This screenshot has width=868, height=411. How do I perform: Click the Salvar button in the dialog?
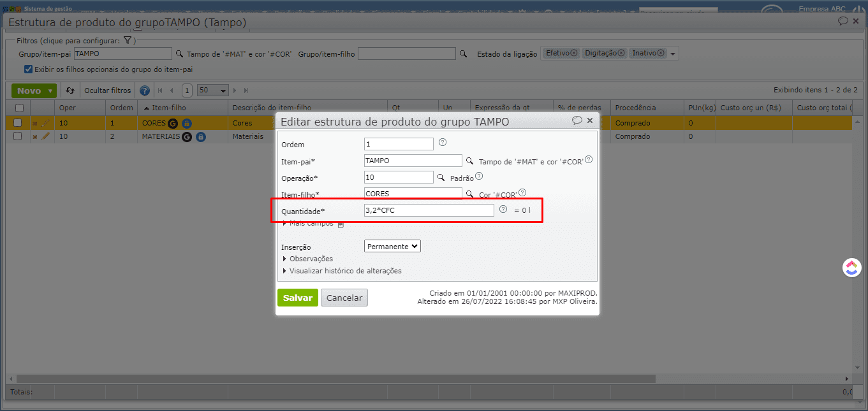click(x=298, y=298)
